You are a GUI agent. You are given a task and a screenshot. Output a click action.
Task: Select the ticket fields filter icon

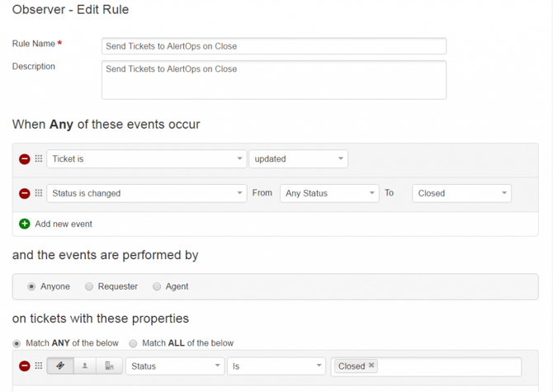click(x=60, y=366)
